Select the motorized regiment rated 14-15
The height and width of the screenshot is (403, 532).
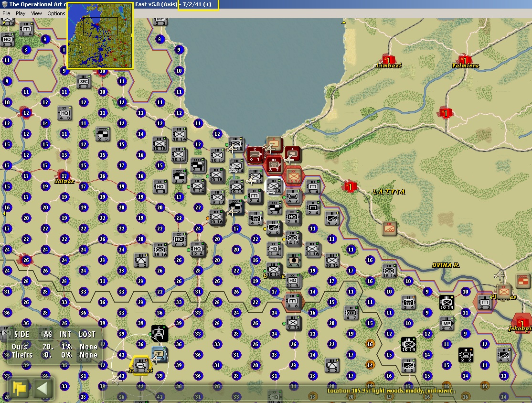click(293, 239)
